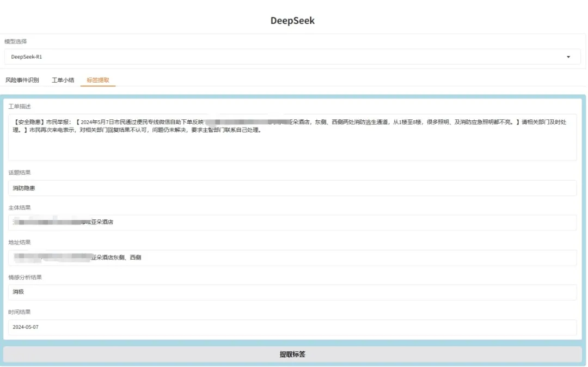Viewport: 588px width, 367px height.
Task: Click the 时间结果 label
Action: (x=20, y=312)
